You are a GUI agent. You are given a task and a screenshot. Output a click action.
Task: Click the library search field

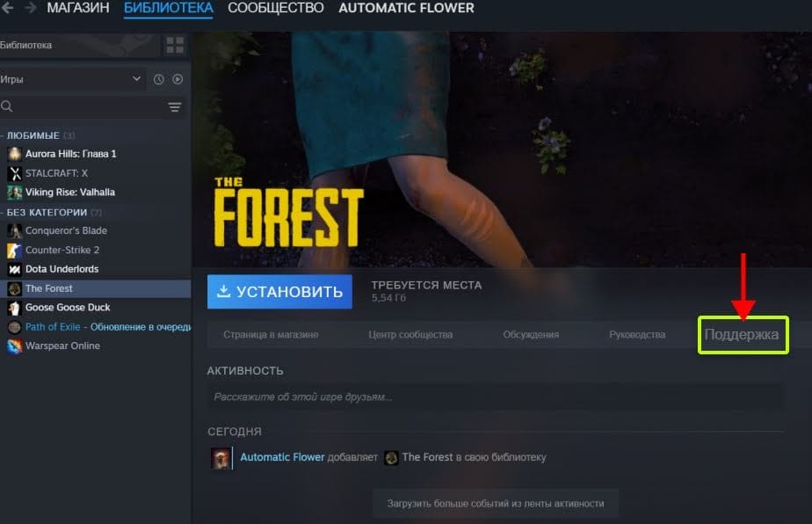click(83, 106)
